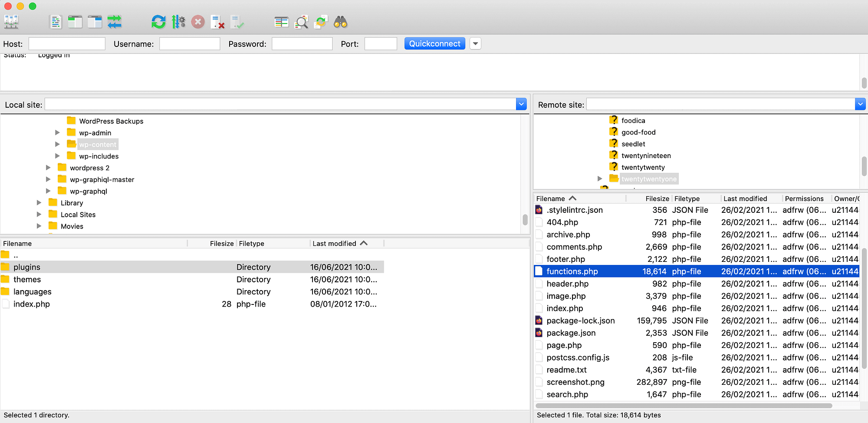This screenshot has height=423, width=868.
Task: Select the seedlet remote folder
Action: click(x=633, y=144)
